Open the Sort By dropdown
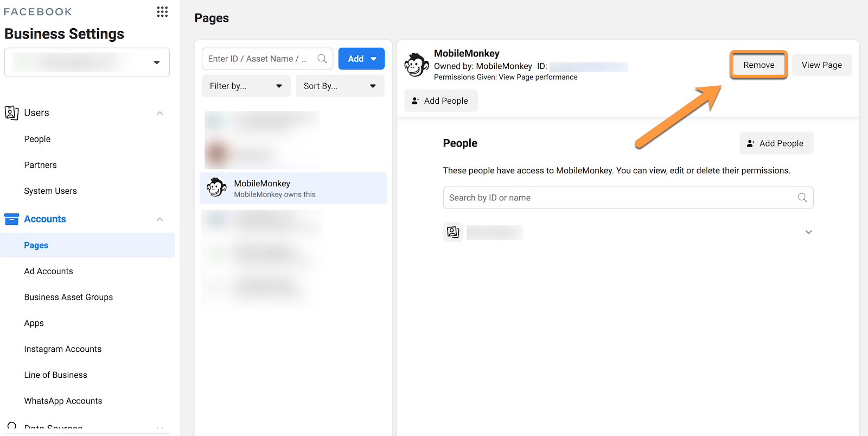868x436 pixels. coord(340,86)
